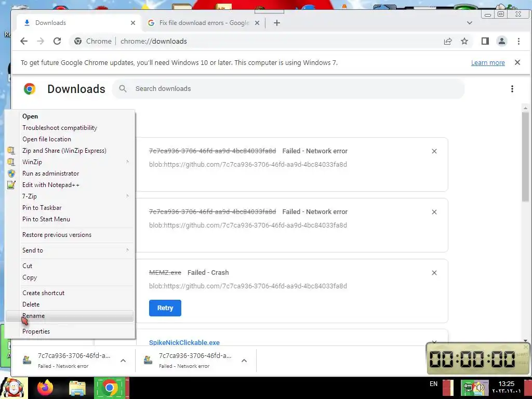
Task: Close the Fix file download errors tab
Action: click(257, 23)
